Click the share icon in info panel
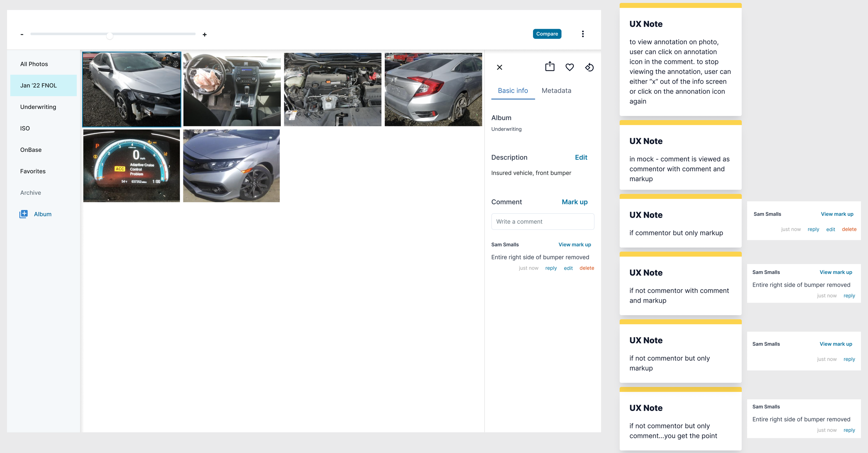868x453 pixels. pyautogui.click(x=550, y=67)
